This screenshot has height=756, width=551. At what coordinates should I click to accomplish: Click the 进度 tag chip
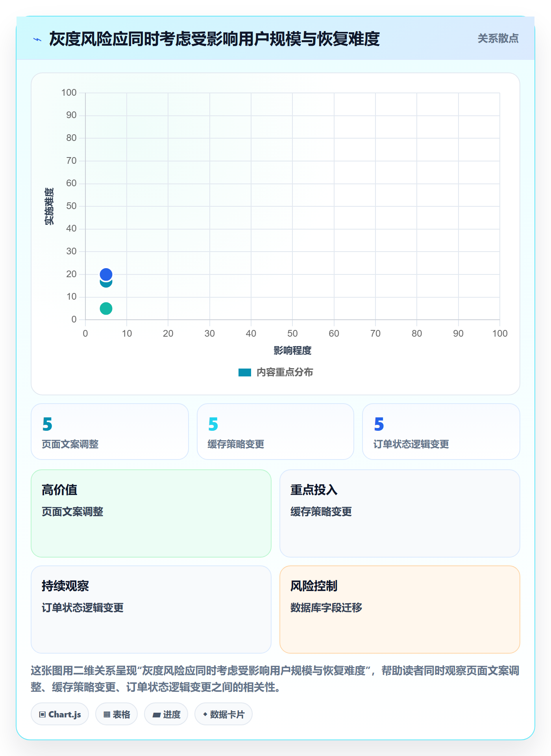166,714
